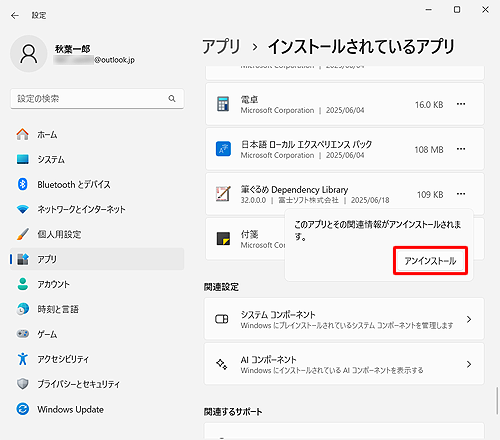Select the network Wi-Fi icon
The height and width of the screenshot is (440, 500).
point(23,209)
